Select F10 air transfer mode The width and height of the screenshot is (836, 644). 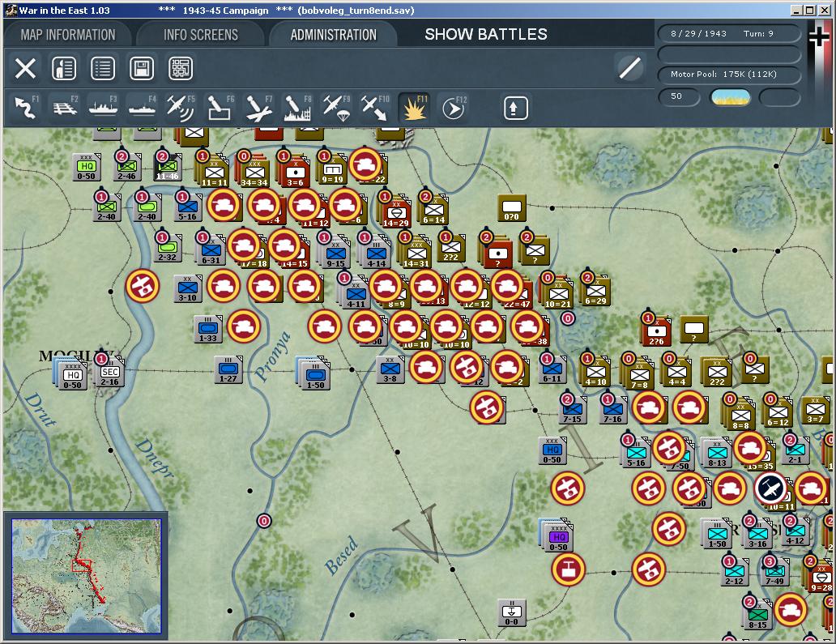375,107
